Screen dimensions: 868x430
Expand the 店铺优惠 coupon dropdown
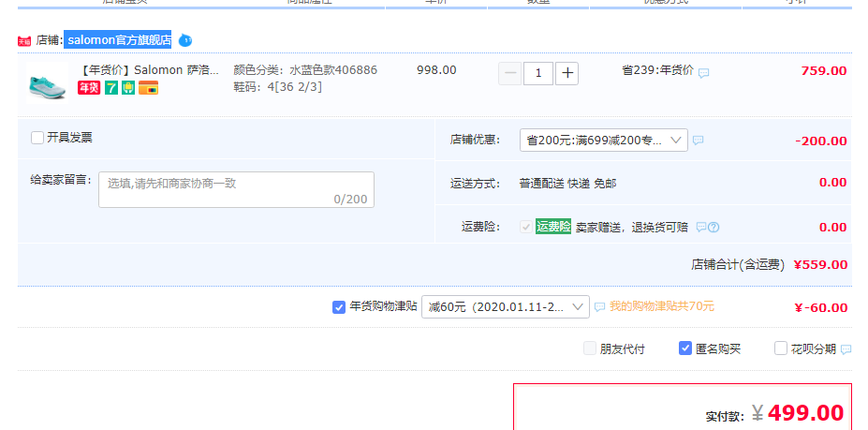(603, 141)
